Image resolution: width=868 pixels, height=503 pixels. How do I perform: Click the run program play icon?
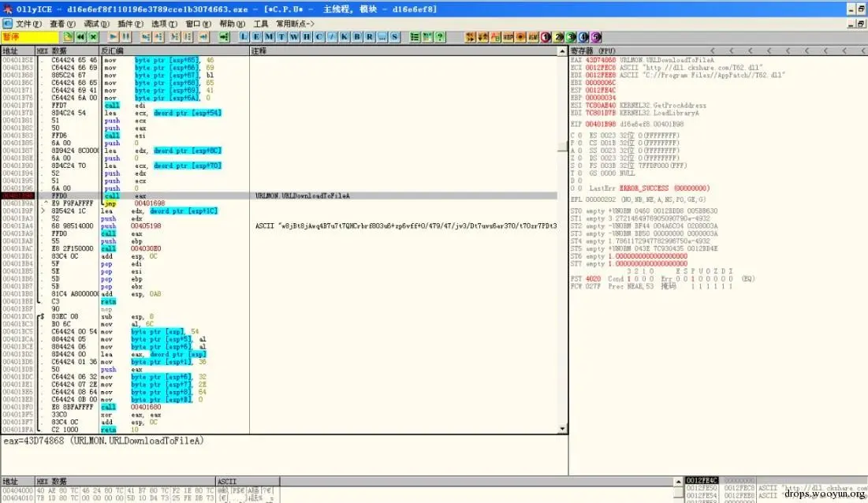tap(113, 37)
